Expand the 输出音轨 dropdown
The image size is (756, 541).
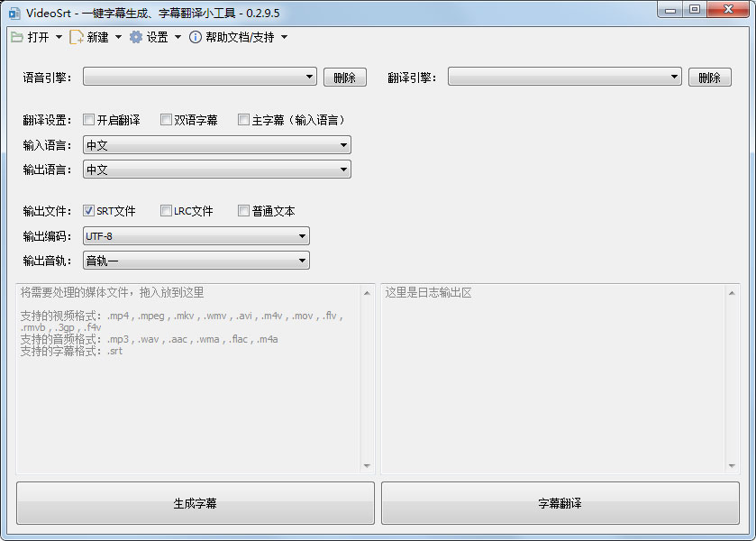[x=196, y=261]
